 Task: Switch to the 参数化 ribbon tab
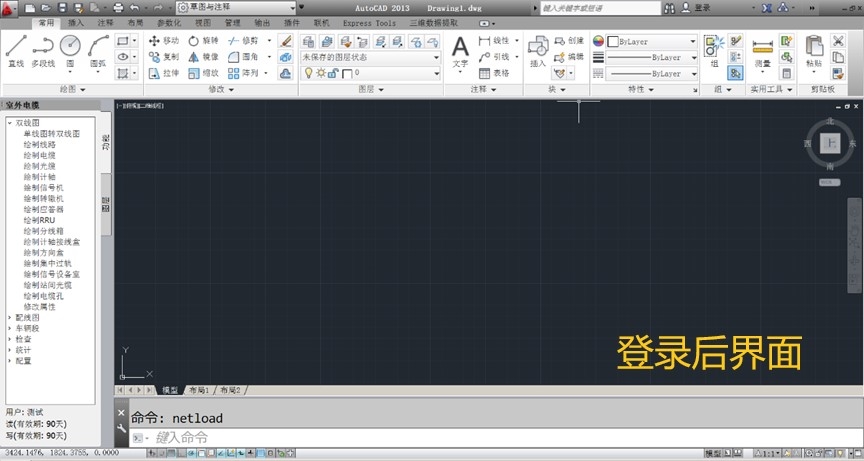(169, 23)
